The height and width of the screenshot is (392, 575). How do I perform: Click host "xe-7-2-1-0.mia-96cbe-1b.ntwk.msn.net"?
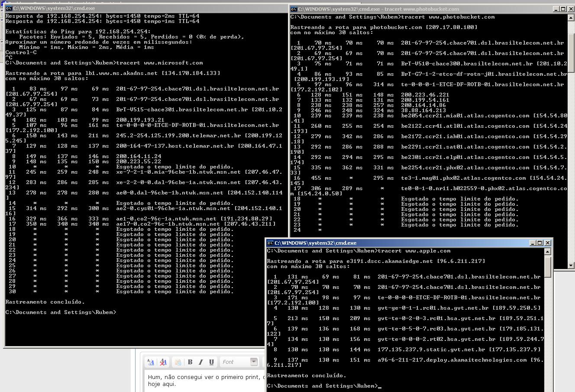tap(178, 172)
